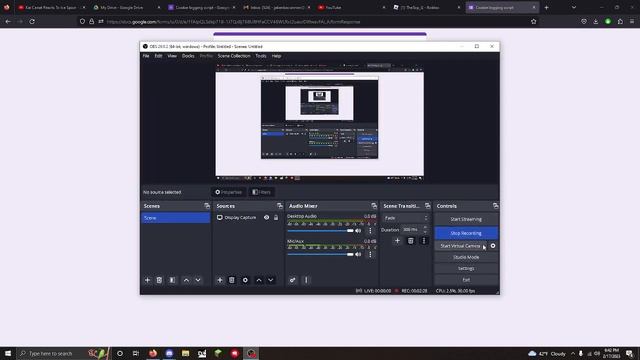The height and width of the screenshot is (360, 640).
Task: Remove selected source with trash icon
Action: click(x=231, y=280)
